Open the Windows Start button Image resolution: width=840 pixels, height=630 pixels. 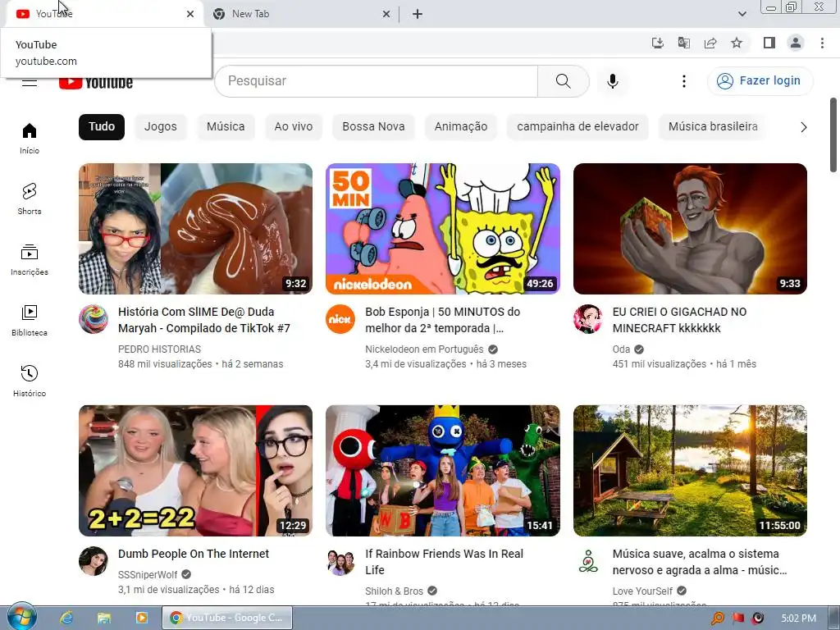(21, 617)
